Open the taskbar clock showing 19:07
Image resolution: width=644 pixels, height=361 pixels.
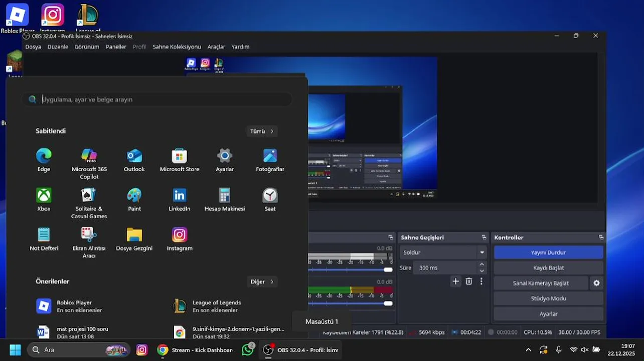pyautogui.click(x=621, y=349)
